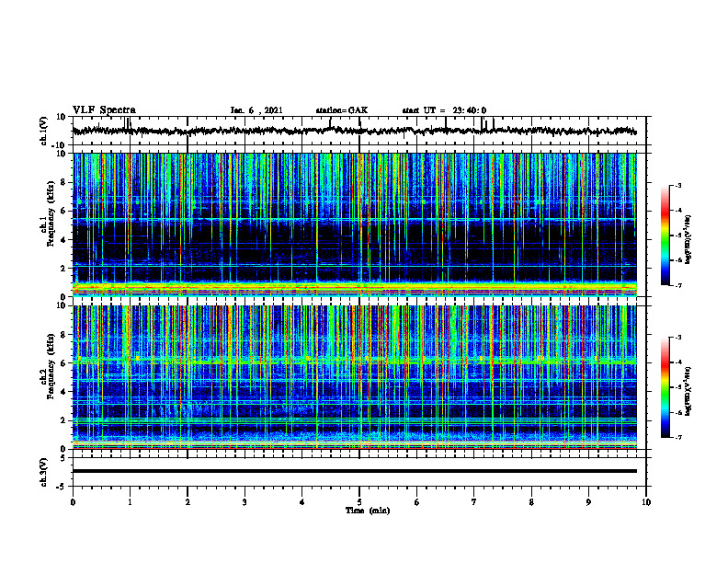This screenshot has height=563, width=728.
Task: Click the ch.3(V) axis label
Action: [44, 472]
